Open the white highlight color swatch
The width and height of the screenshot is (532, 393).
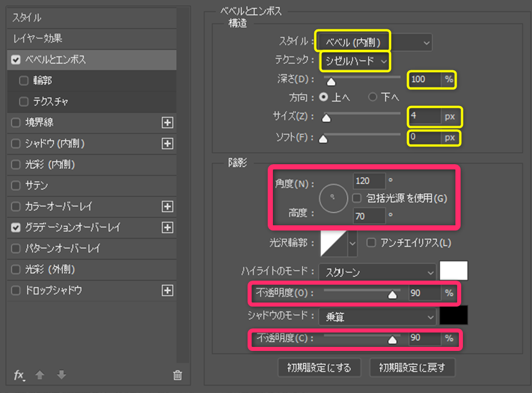pyautogui.click(x=454, y=271)
